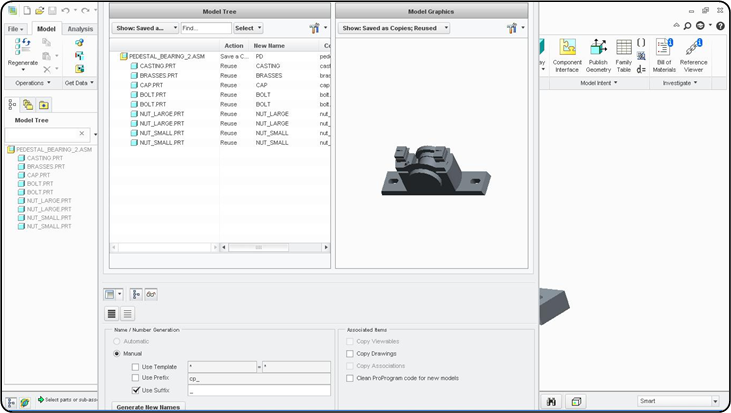
Task: Click the scroll right arrow of table scrollbar
Action: (x=326, y=248)
